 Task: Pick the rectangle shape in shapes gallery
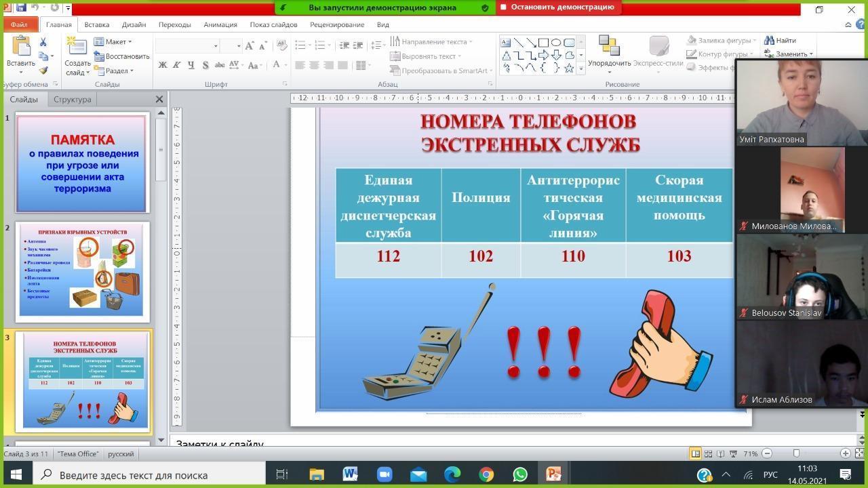coord(543,42)
